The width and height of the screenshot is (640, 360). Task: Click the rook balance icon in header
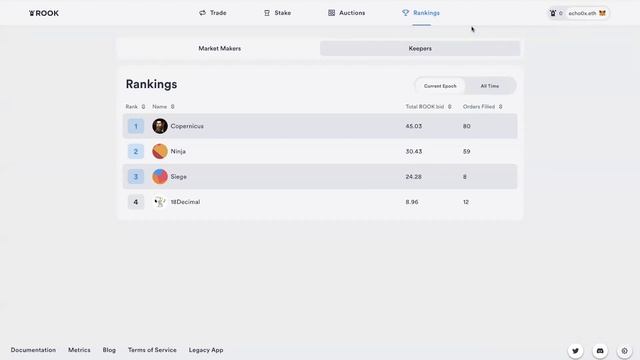553,13
